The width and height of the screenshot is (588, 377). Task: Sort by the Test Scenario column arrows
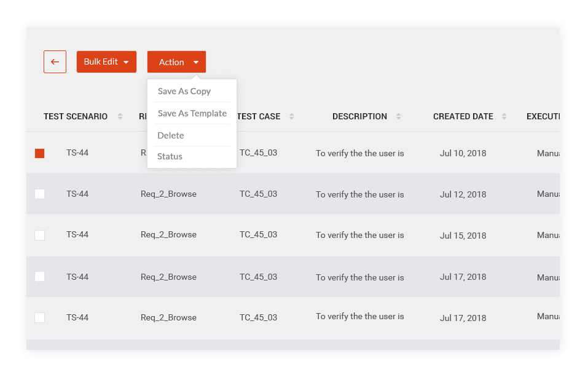[120, 116]
